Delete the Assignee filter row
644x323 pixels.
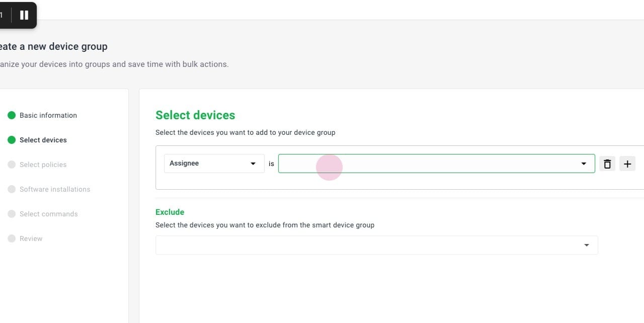[607, 164]
